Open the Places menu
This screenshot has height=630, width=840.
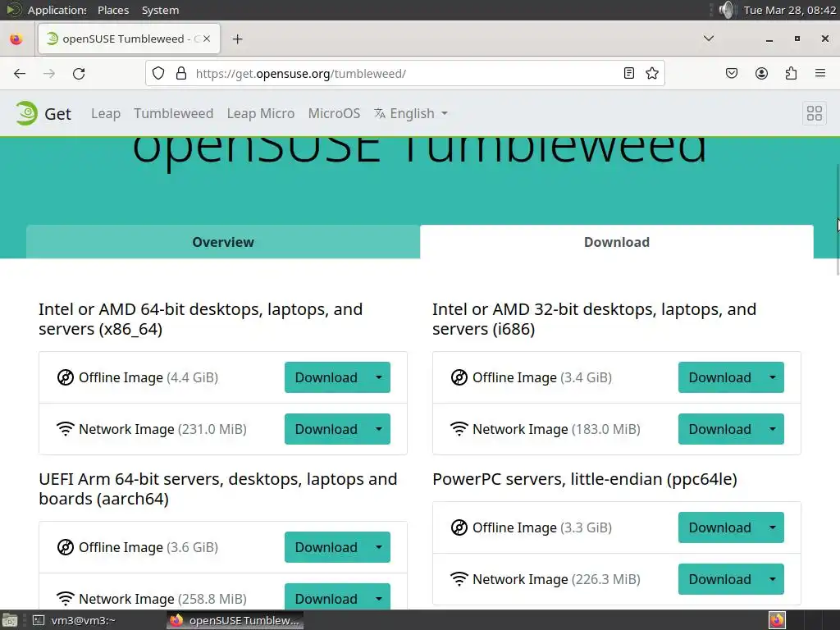pyautogui.click(x=113, y=10)
